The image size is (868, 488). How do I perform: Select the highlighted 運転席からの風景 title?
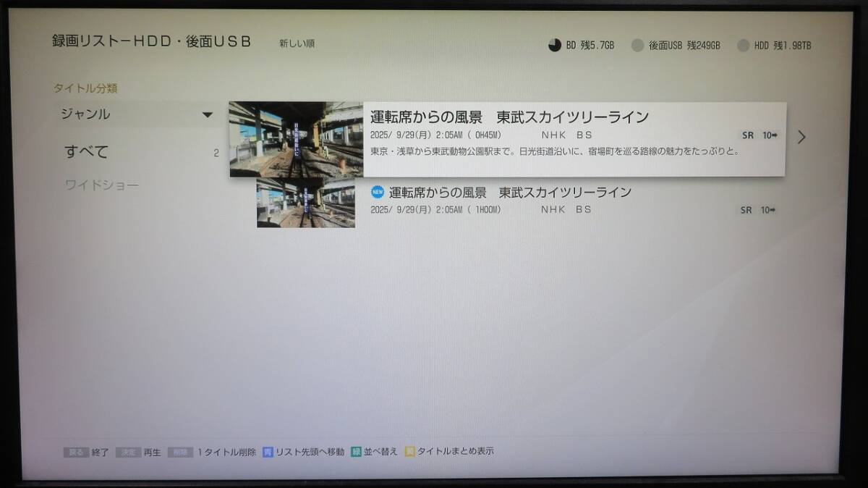point(509,117)
